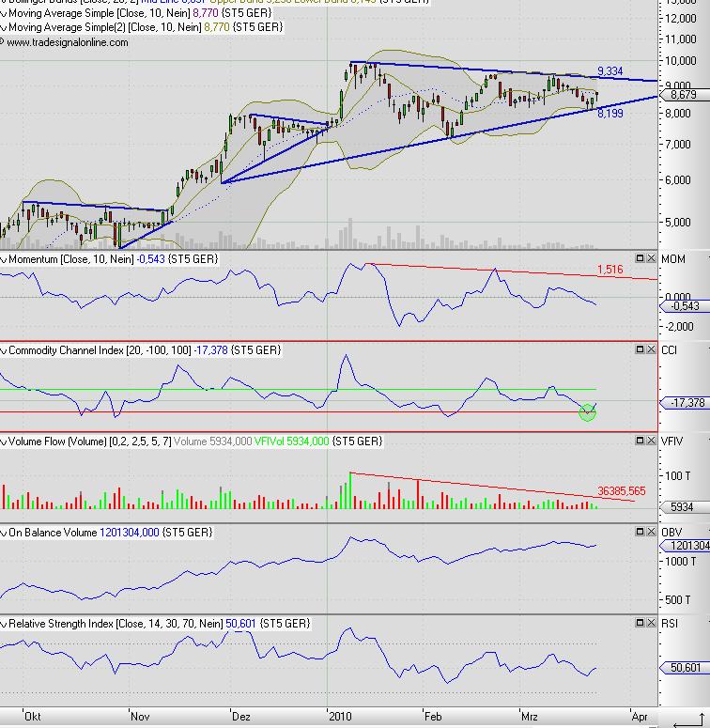Click the 9,334 upper trendline value
This screenshot has height=728, width=710.
610,71
